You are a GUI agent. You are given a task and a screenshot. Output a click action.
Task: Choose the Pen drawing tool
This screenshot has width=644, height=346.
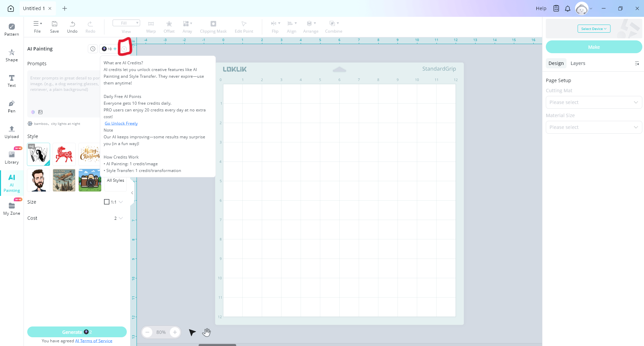tap(12, 106)
